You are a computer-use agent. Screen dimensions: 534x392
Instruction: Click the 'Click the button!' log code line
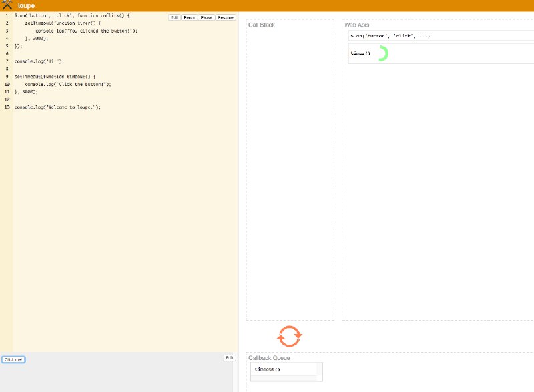(x=68, y=85)
